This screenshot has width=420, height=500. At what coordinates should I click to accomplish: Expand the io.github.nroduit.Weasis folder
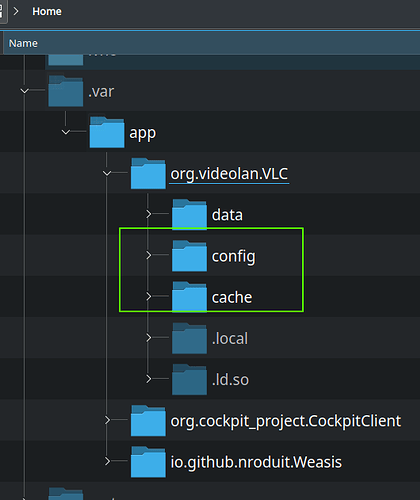point(107,462)
